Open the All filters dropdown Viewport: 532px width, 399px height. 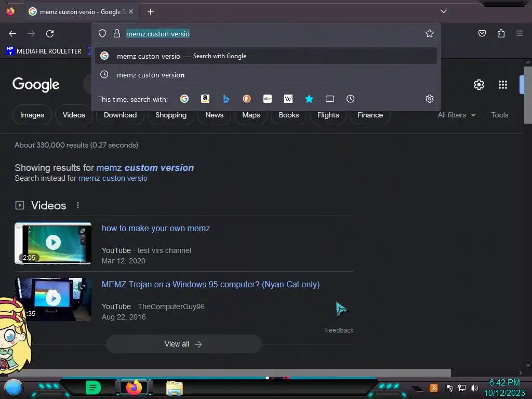coord(456,115)
